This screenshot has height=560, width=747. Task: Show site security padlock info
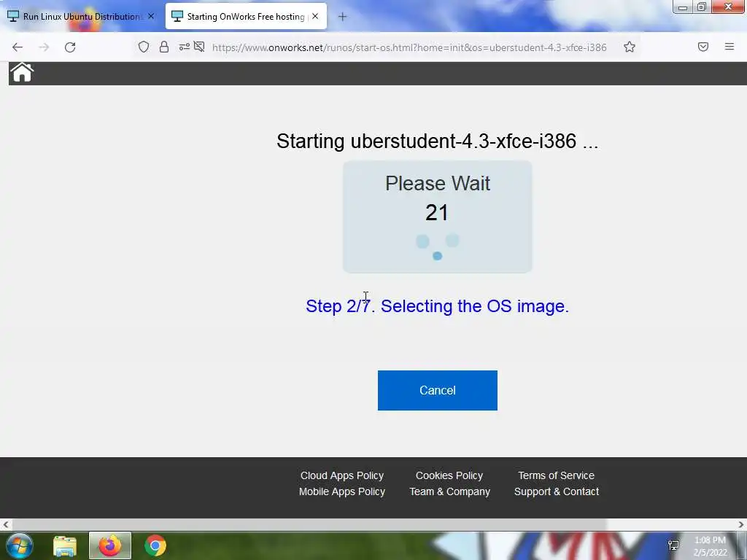164,47
